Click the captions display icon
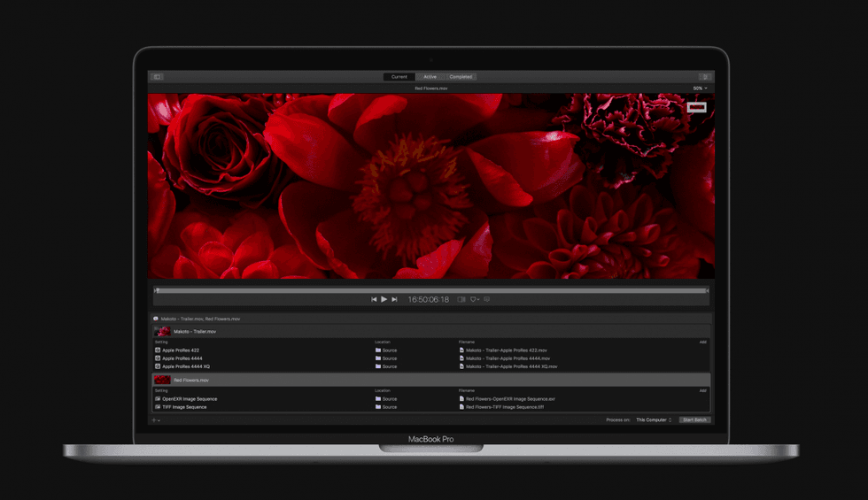Screen dimensions: 868x500 (486, 299)
